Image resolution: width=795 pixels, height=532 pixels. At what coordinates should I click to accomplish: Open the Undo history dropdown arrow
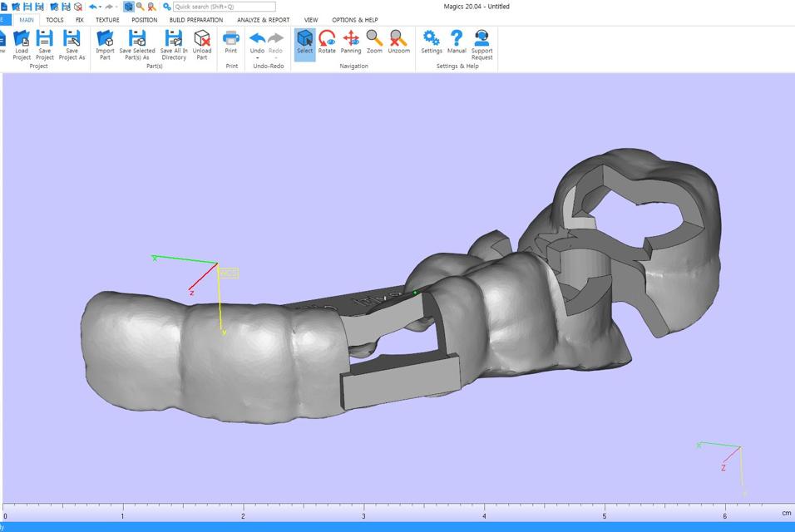tap(257, 58)
